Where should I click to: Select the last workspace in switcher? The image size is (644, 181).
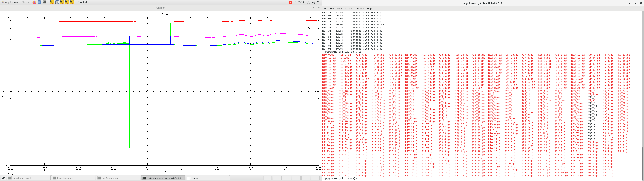(x=315, y=178)
